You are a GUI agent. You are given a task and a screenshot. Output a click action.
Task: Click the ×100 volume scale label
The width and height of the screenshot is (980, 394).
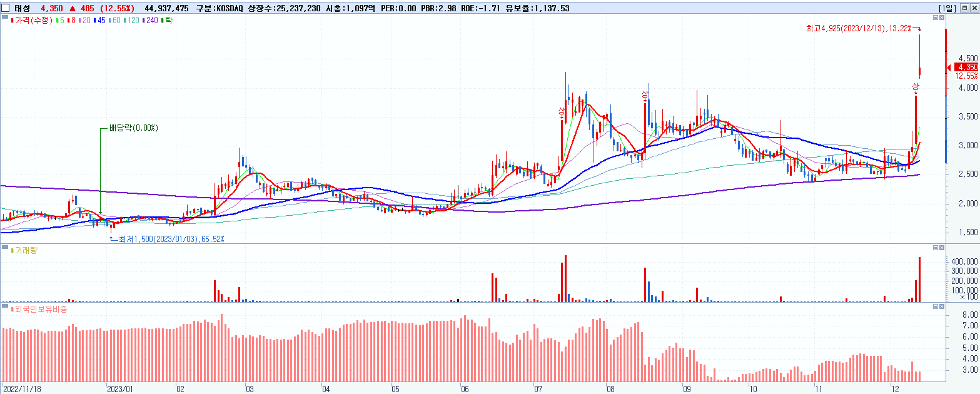[x=969, y=297]
